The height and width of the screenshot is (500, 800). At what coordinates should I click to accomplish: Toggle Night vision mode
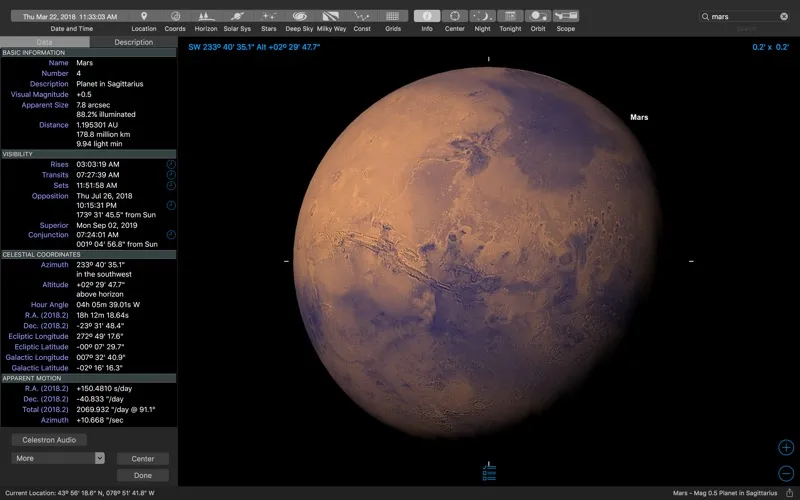pyautogui.click(x=482, y=17)
